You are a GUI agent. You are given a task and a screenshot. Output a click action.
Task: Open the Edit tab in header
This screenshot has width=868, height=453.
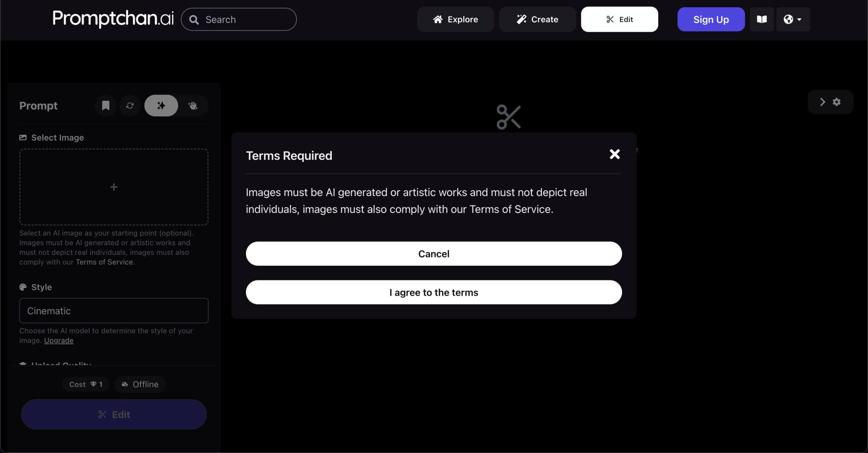pos(619,20)
